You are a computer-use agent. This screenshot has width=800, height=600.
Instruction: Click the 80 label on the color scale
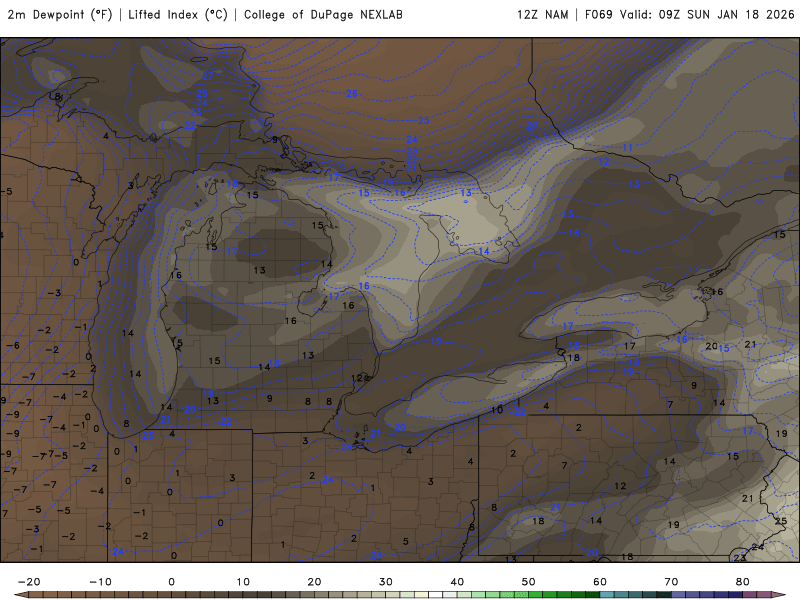click(742, 582)
